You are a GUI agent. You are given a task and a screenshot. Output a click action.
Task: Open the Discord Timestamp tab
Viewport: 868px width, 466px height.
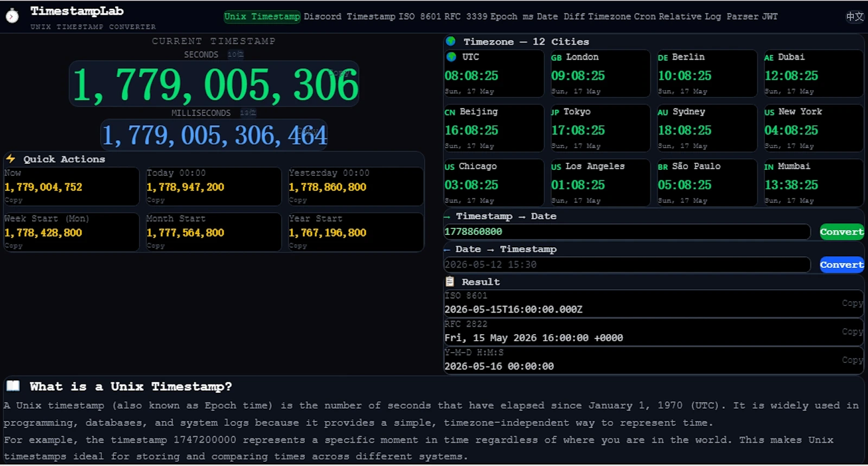pyautogui.click(x=349, y=17)
